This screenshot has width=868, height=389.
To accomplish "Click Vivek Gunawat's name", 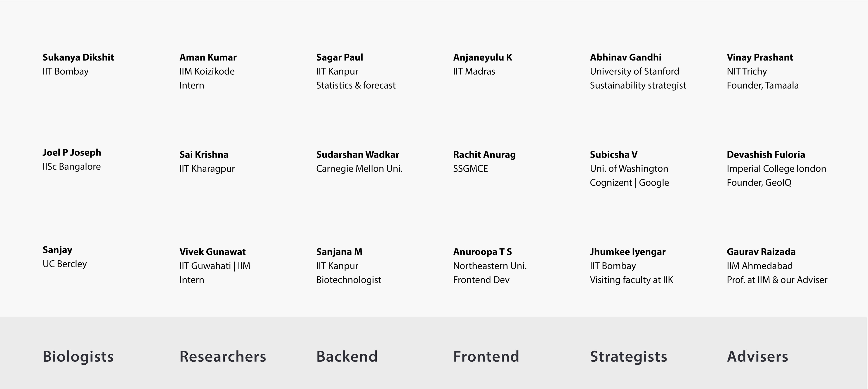I will pyautogui.click(x=212, y=252).
